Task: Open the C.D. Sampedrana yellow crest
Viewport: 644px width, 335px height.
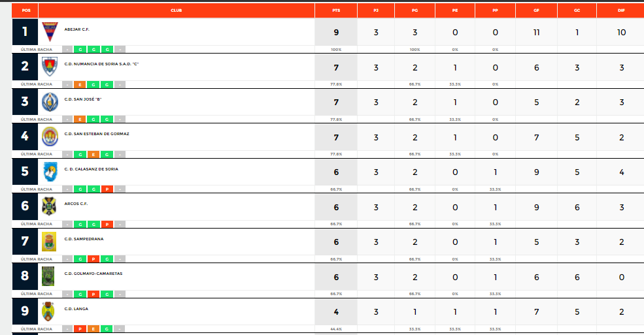Action: (49, 242)
